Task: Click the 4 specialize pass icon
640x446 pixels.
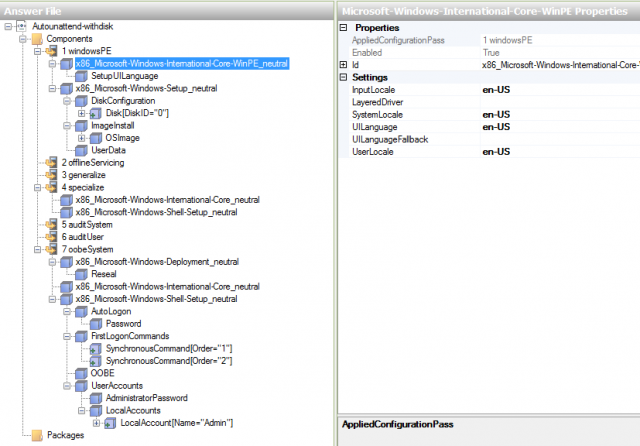Action: click(51, 187)
